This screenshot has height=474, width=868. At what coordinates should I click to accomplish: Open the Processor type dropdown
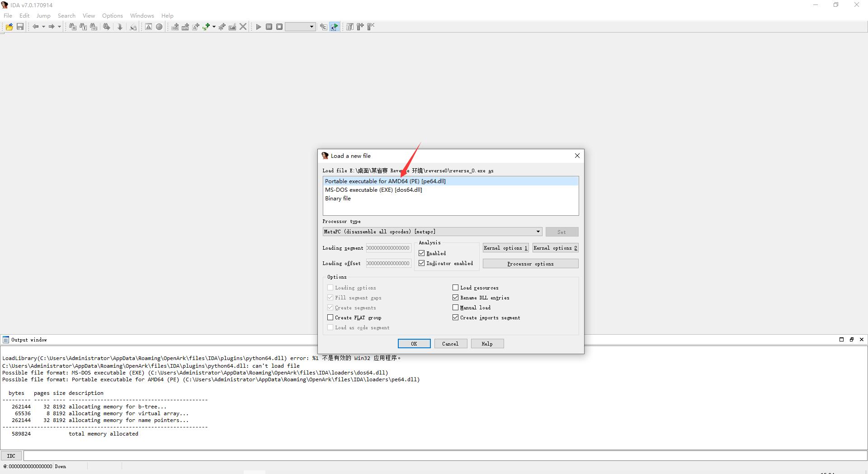click(x=432, y=232)
